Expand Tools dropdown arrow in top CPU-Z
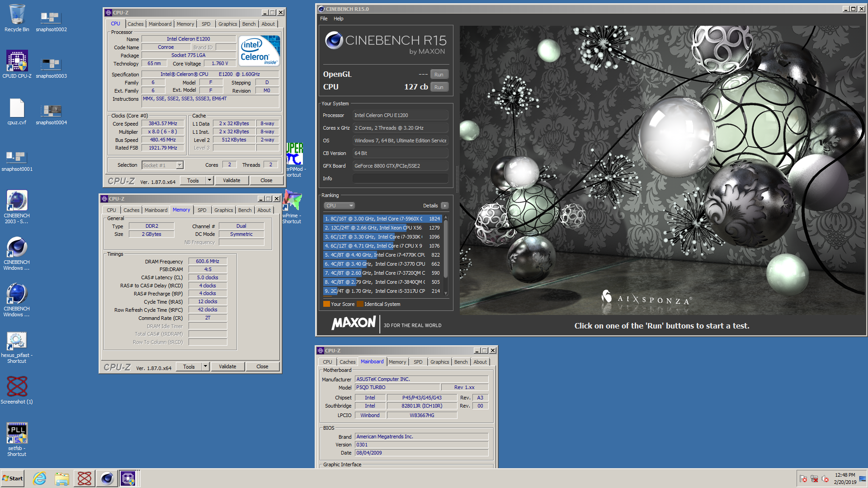Screen dimensions: 868x488 tap(209, 180)
